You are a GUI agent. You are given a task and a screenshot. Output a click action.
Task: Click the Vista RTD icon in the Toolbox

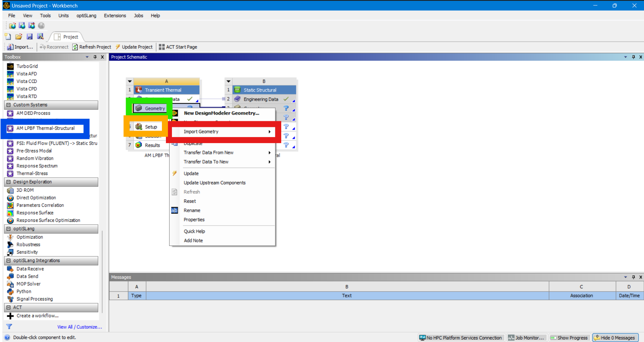click(x=10, y=96)
